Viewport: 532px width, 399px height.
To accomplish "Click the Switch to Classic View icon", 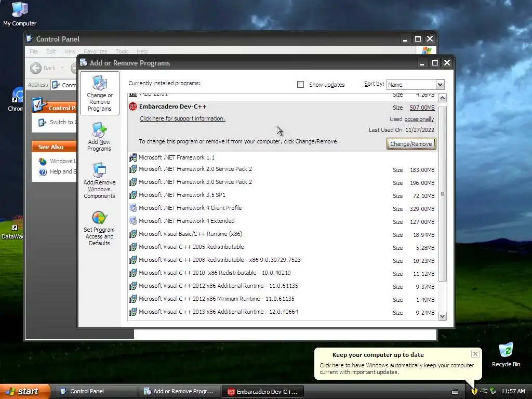I will point(42,123).
